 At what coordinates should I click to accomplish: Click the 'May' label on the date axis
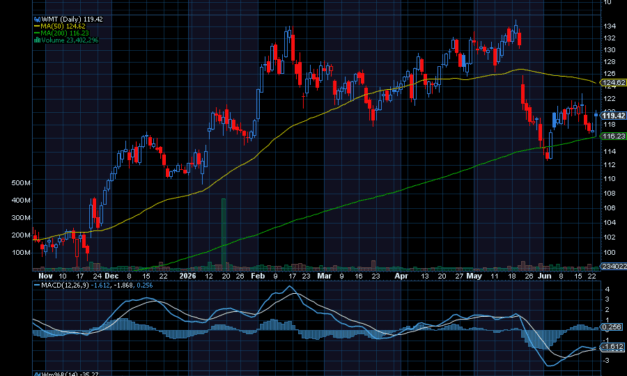474,276
